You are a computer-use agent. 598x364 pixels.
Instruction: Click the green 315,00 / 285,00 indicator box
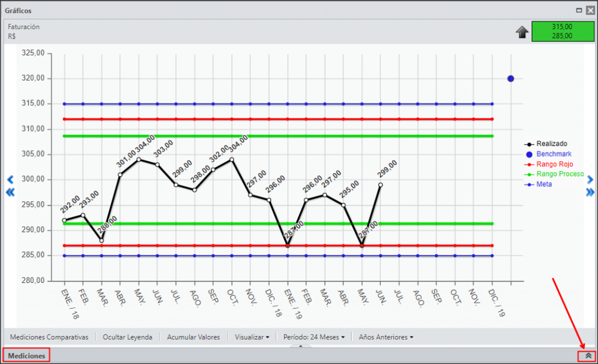(x=563, y=32)
